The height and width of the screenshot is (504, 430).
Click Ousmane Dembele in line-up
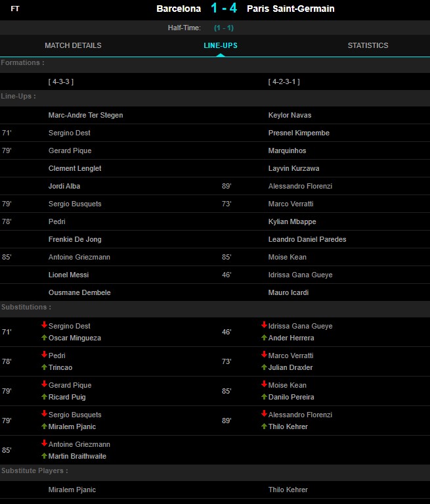(79, 292)
